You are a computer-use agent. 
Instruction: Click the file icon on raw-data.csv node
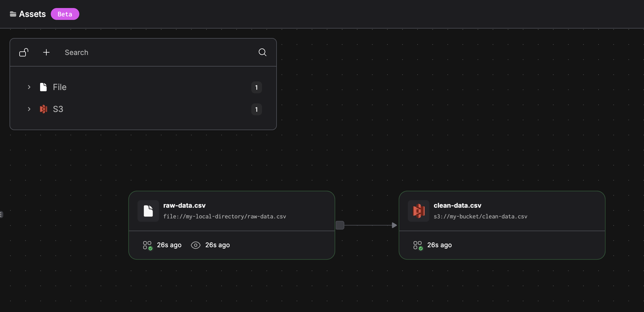[x=148, y=211]
